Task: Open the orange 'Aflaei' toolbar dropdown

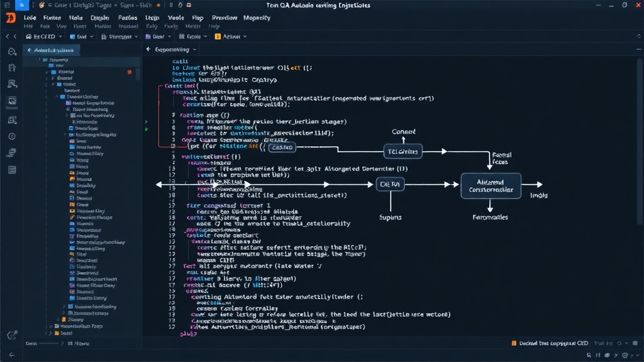Action: (231, 36)
